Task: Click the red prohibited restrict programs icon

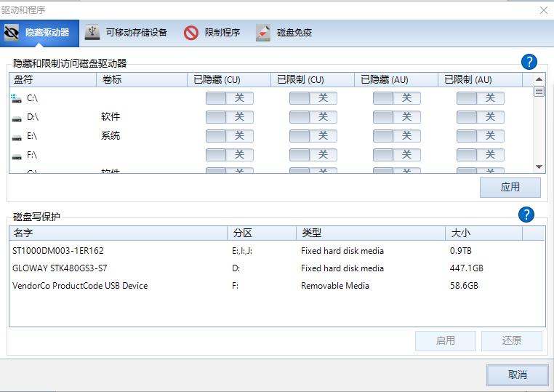Action: coord(191,33)
